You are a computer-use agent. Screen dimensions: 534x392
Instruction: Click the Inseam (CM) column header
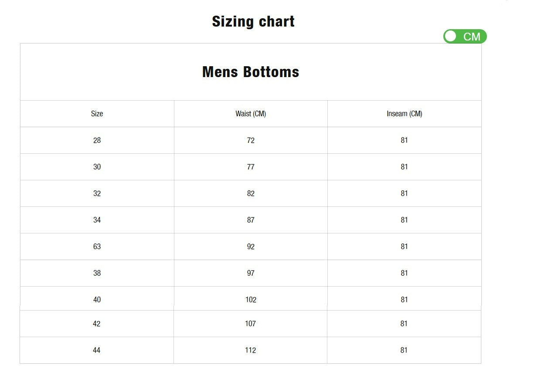click(x=404, y=114)
